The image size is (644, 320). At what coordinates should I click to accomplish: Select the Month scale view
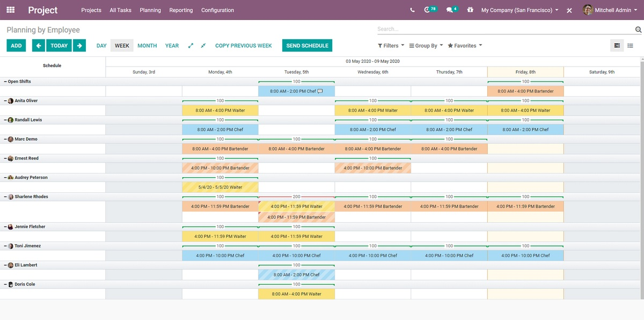click(x=147, y=46)
